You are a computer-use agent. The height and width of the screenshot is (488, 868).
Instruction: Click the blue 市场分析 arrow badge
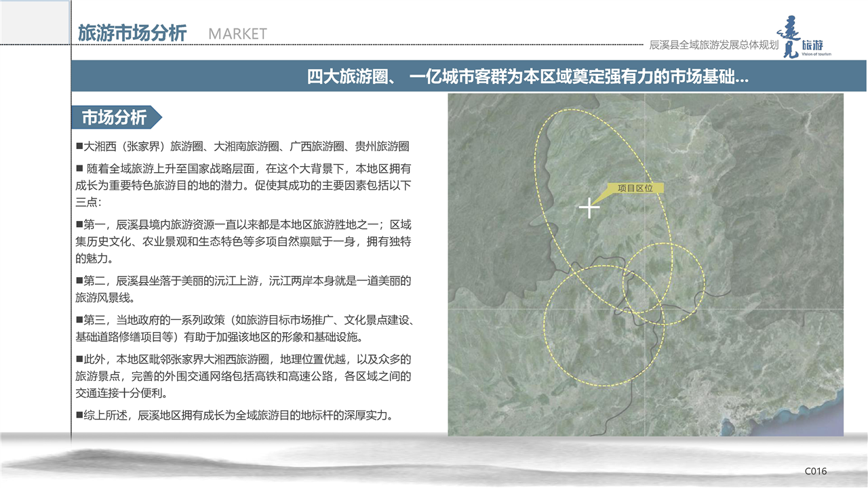click(x=117, y=117)
